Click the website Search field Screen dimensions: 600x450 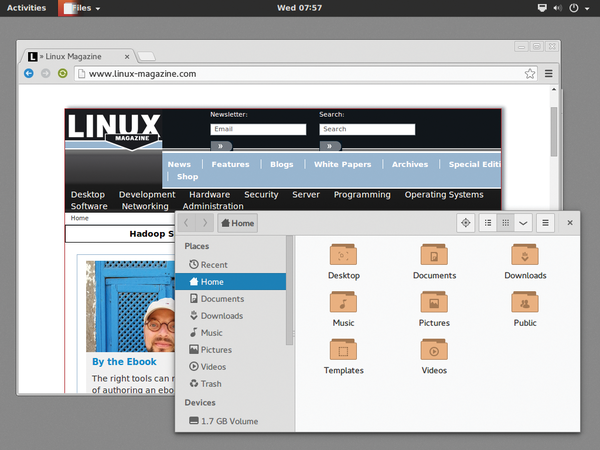tap(367, 129)
